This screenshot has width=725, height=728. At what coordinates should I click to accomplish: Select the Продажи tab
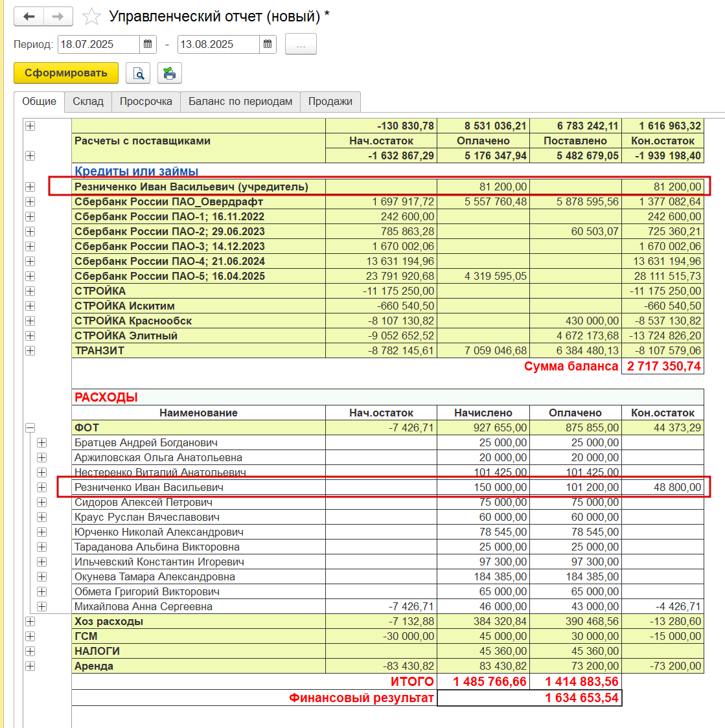tap(330, 101)
